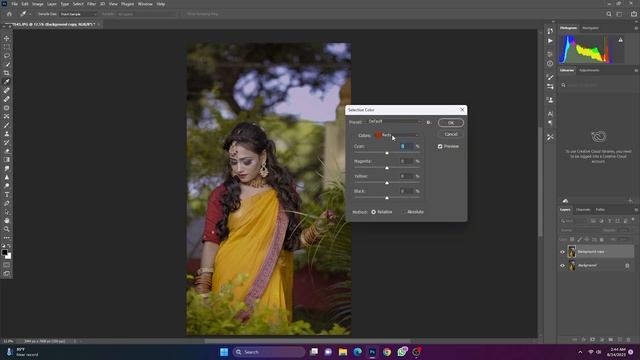
Task: Click the Magenta percentage input field
Action: [406, 161]
